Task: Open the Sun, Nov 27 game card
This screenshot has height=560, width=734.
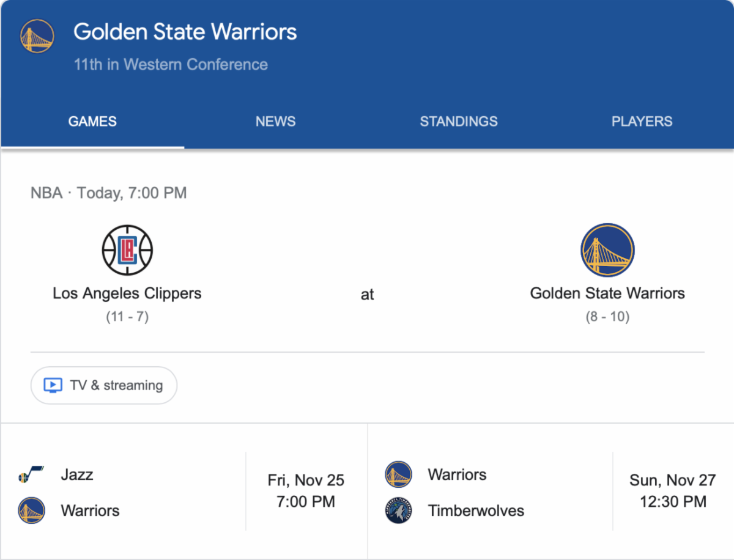Action: 550,491
